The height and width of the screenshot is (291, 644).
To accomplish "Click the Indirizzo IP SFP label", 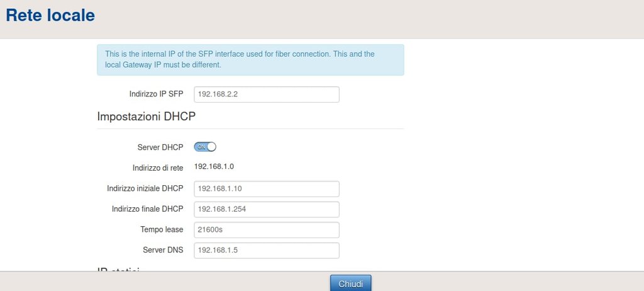I will 156,94.
